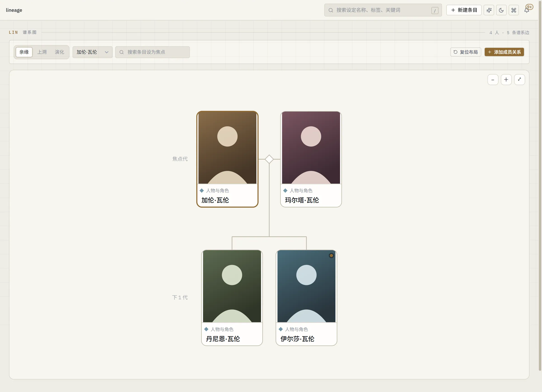Viewport: 542px width, 392px height.
Task: Open the command palette icon
Action: click(514, 10)
